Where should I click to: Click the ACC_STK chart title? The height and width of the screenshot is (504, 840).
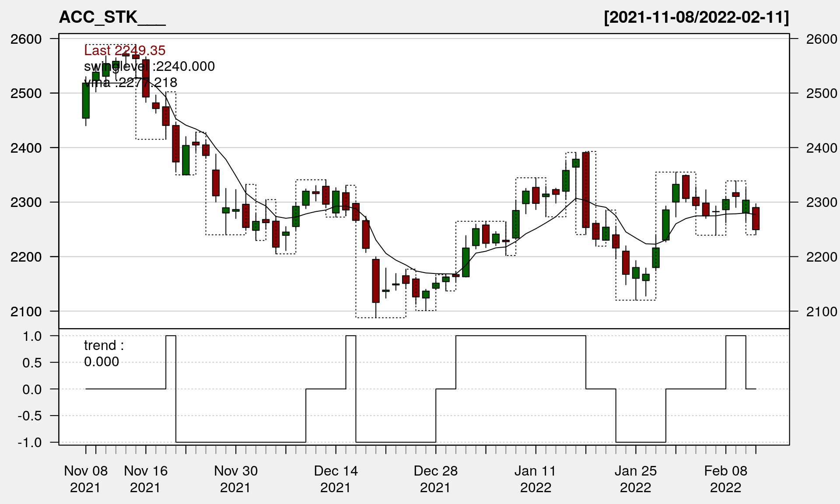(x=112, y=17)
